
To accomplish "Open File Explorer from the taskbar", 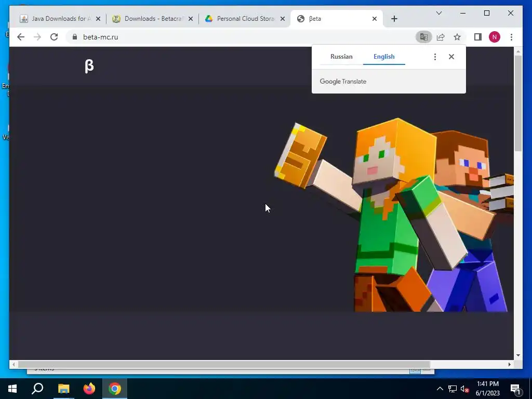I will click(63, 389).
